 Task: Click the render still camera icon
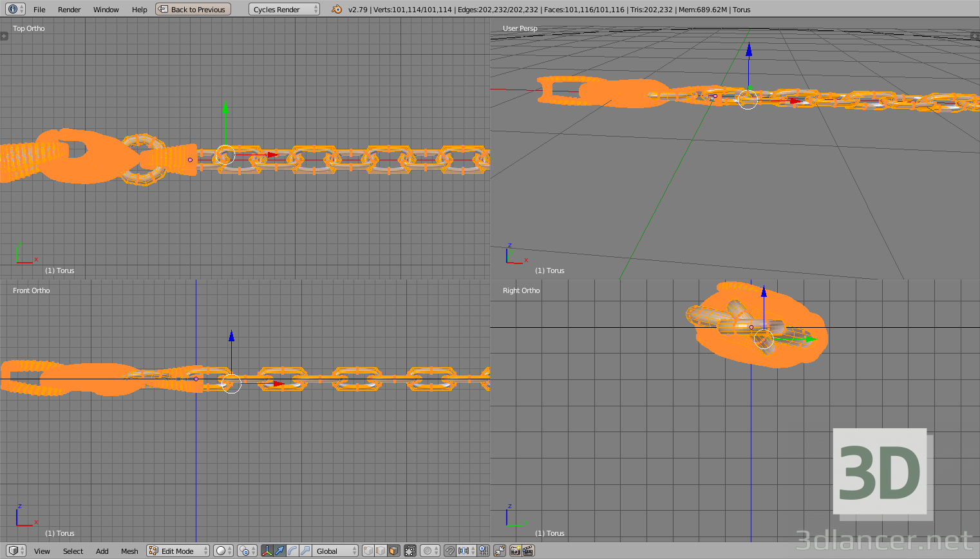coord(514,551)
